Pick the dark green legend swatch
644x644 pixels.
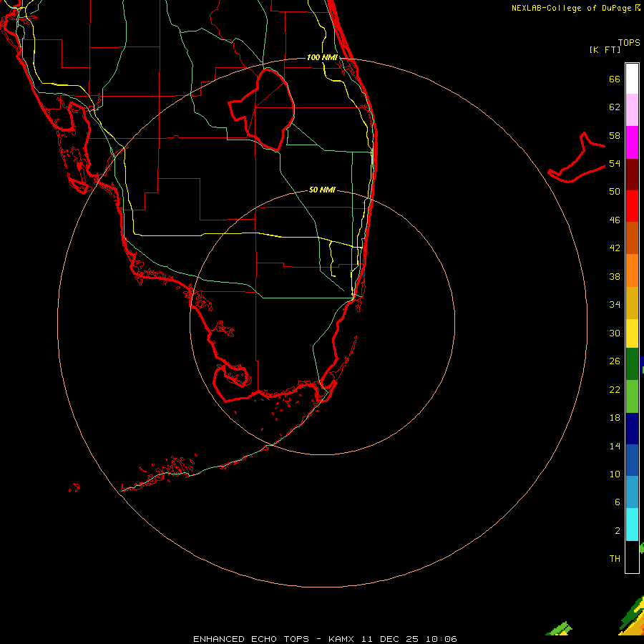pyautogui.click(x=632, y=364)
